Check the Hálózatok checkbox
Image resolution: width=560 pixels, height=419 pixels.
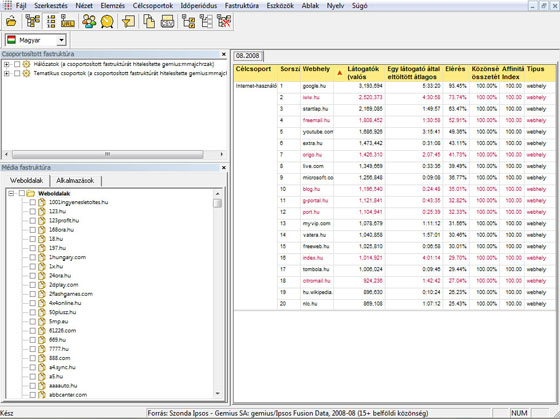pyautogui.click(x=17, y=64)
